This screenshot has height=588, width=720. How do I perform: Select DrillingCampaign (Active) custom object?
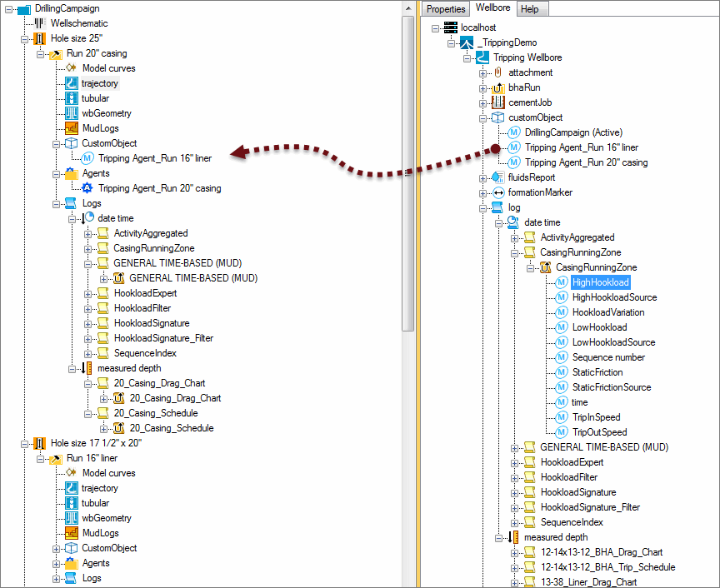tap(573, 132)
